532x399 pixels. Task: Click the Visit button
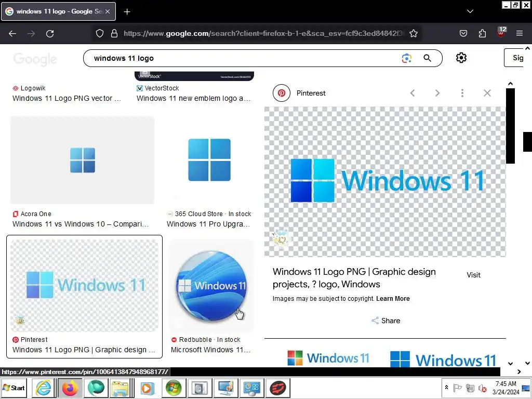point(473,275)
